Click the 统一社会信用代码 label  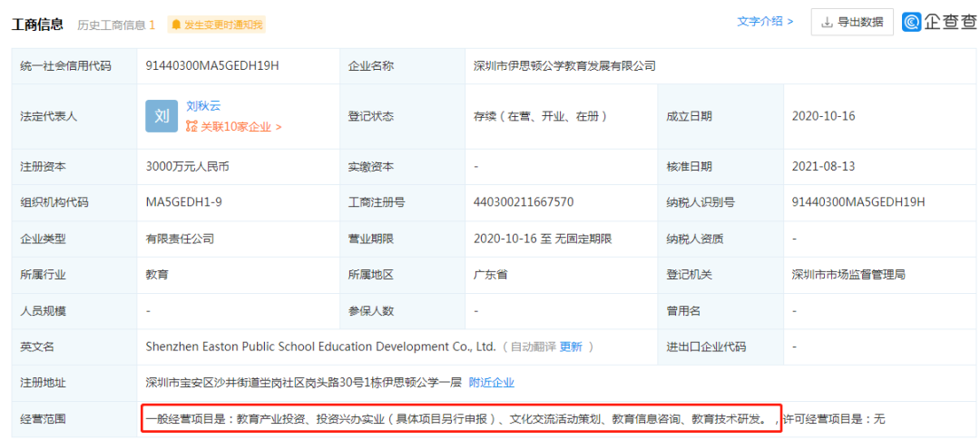[x=65, y=65]
